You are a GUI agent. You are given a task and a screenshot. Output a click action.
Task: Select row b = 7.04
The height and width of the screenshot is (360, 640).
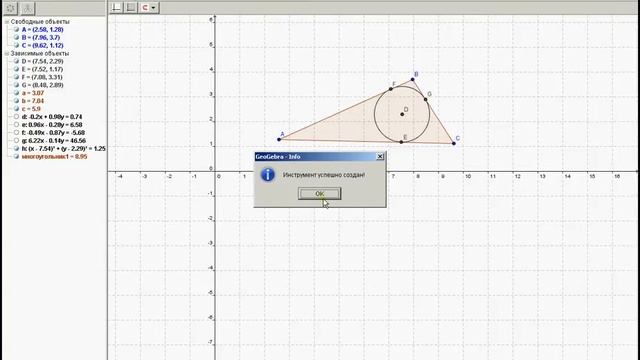click(33, 101)
